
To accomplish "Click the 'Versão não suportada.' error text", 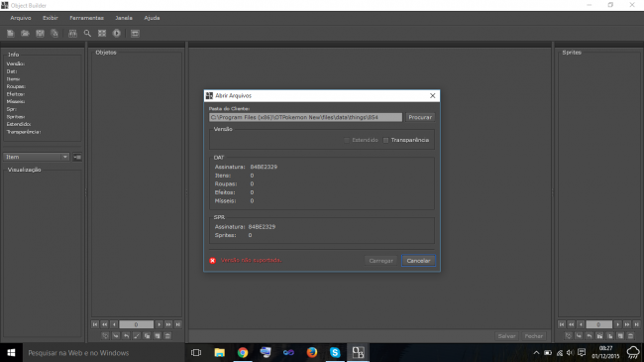I will (252, 261).
